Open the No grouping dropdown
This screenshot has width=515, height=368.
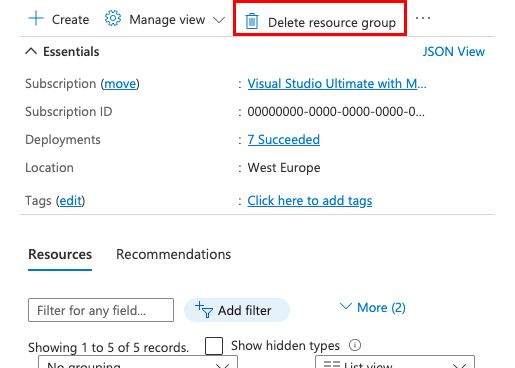pyautogui.click(x=138, y=362)
